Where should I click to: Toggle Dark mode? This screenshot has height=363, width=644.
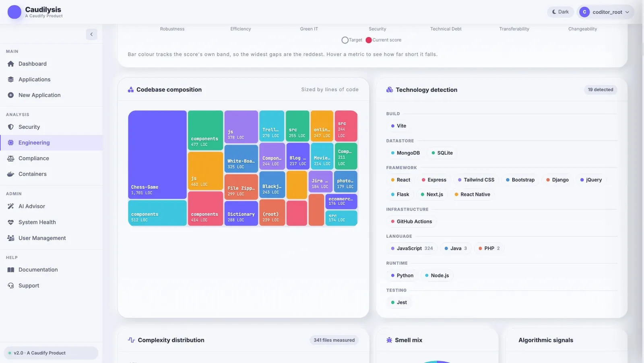pyautogui.click(x=560, y=12)
